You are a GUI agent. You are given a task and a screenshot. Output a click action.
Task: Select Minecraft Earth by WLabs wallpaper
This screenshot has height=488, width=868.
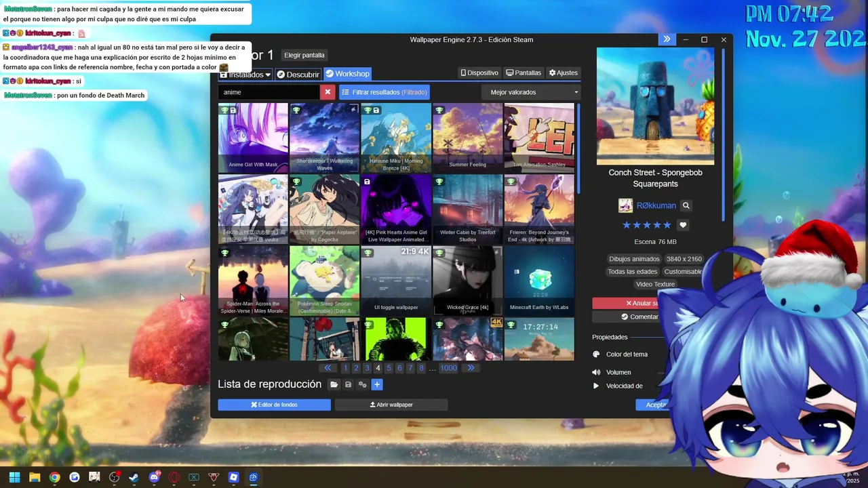539,281
